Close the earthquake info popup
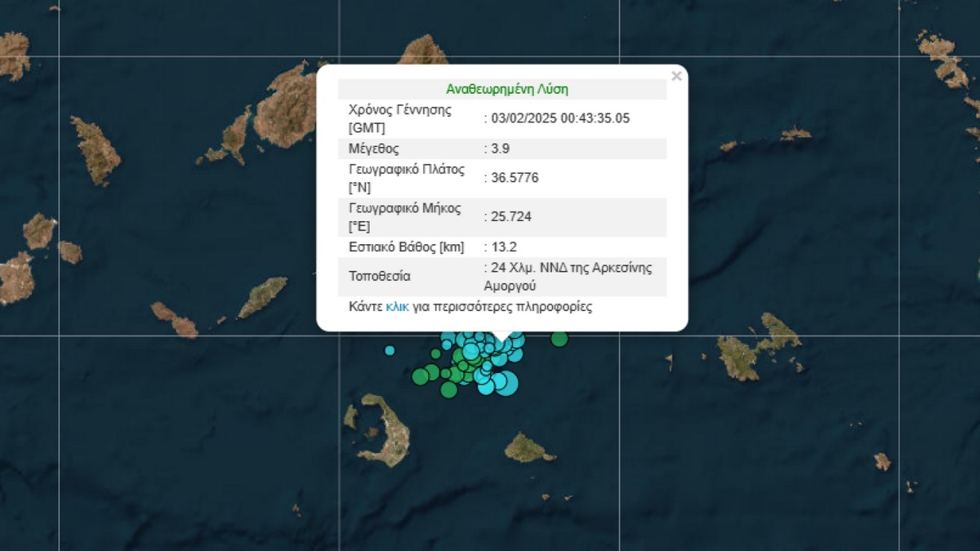Image resolution: width=980 pixels, height=551 pixels. click(675, 76)
